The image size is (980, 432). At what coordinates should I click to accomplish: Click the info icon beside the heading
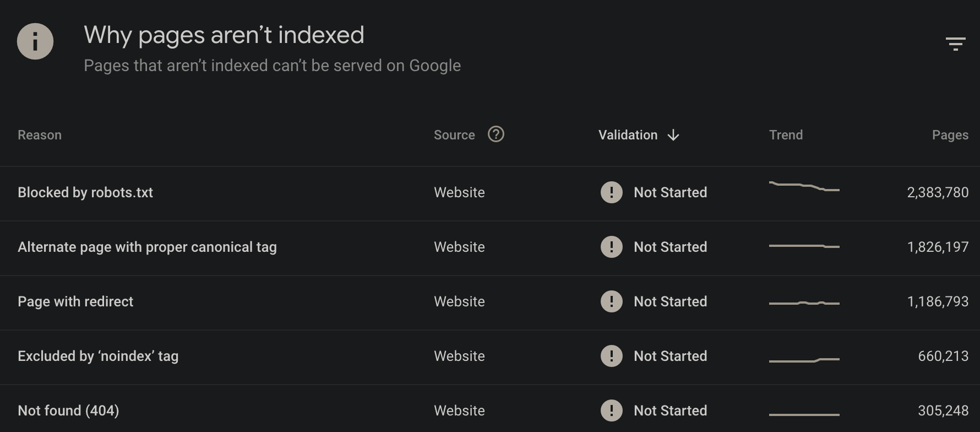coord(35,41)
